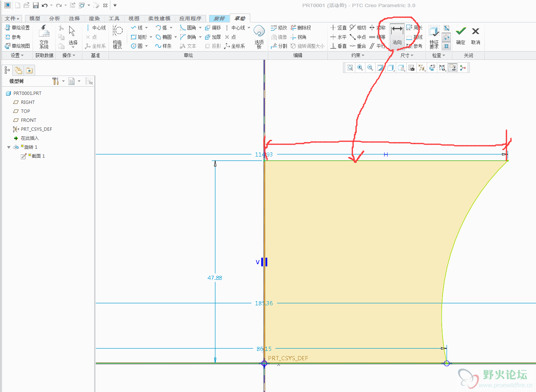Screen dimensions: 536x392
Task: Toggle 构造模式 construction mode
Action: tap(117, 37)
